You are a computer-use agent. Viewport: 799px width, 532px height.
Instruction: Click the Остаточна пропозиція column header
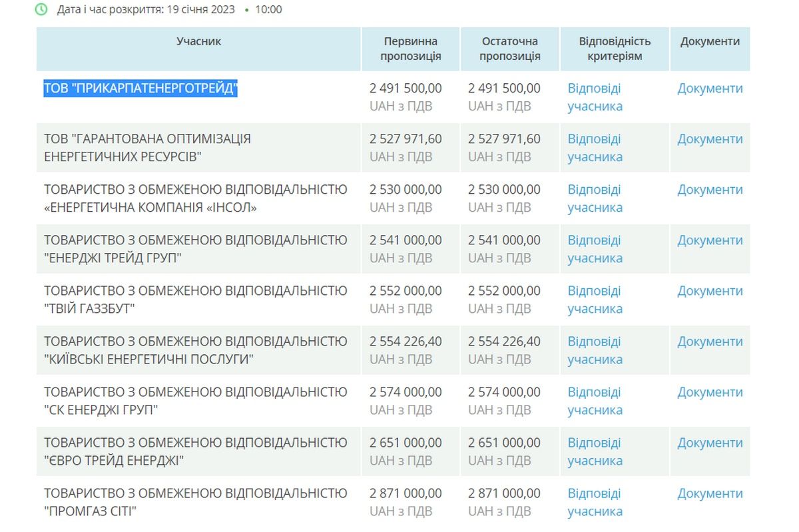click(x=510, y=49)
